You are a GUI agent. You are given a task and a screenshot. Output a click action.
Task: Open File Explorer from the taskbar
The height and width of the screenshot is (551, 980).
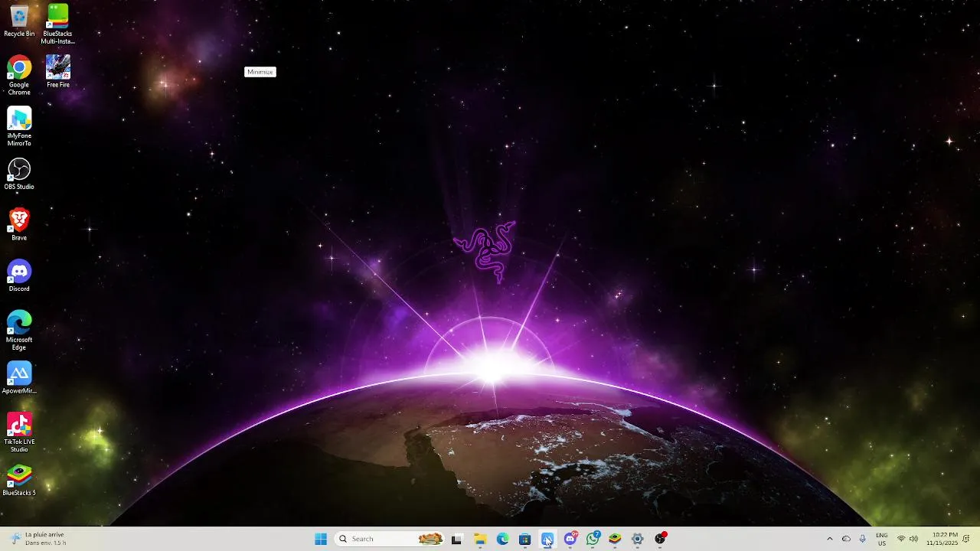tap(480, 539)
